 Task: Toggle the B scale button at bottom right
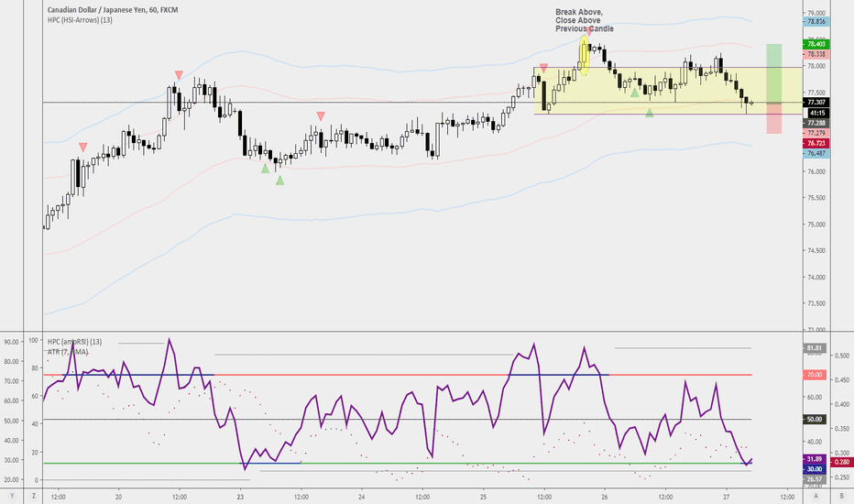click(x=841, y=496)
